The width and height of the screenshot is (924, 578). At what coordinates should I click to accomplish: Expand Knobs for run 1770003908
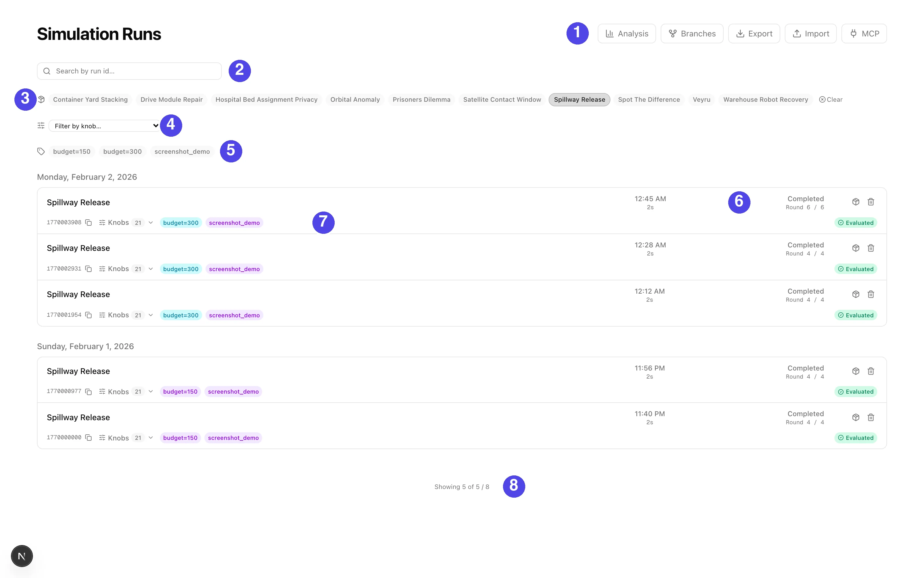pos(126,223)
